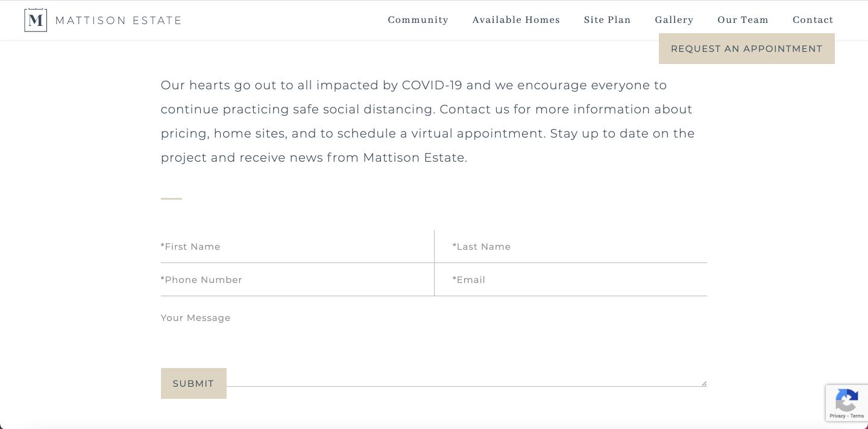Open the reCAPTCHA Terms link
The height and width of the screenshot is (429, 868).
[857, 416]
